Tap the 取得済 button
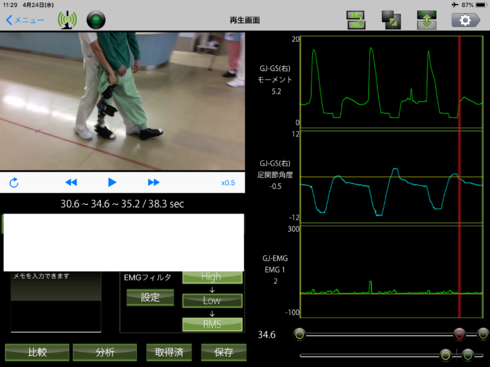This screenshot has height=367, width=490. tap(169, 352)
